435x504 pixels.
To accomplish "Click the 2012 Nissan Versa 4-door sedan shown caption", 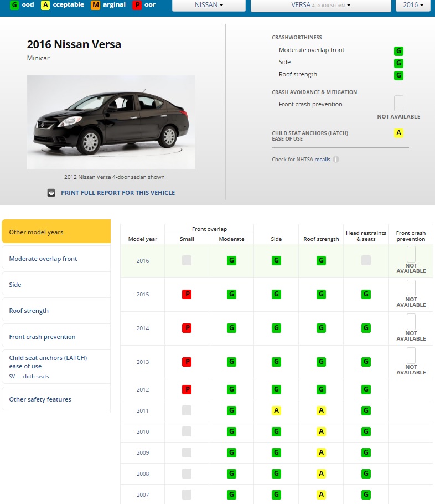I will [x=115, y=177].
